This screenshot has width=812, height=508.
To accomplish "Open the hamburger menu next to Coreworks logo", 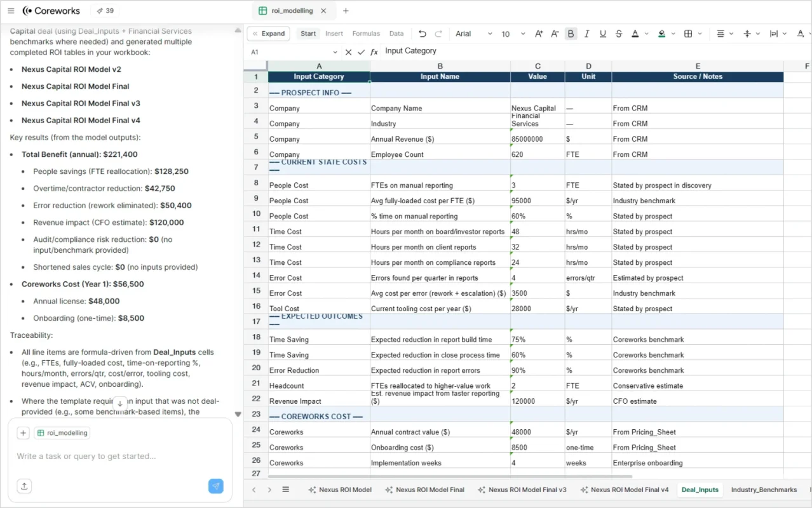I will [11, 11].
